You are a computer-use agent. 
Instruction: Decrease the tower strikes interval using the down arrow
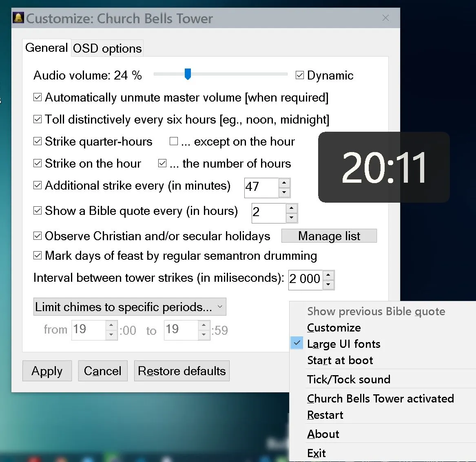click(x=328, y=284)
